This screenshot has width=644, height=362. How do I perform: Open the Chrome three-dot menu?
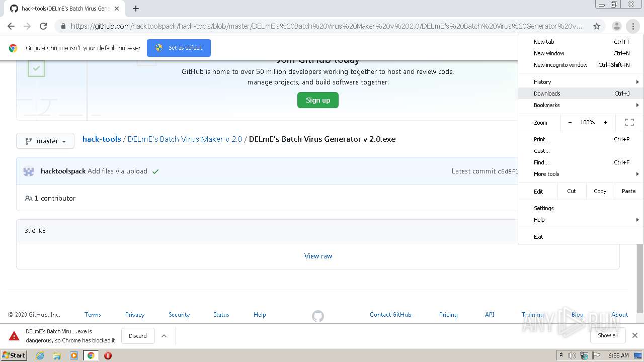pos(633,26)
